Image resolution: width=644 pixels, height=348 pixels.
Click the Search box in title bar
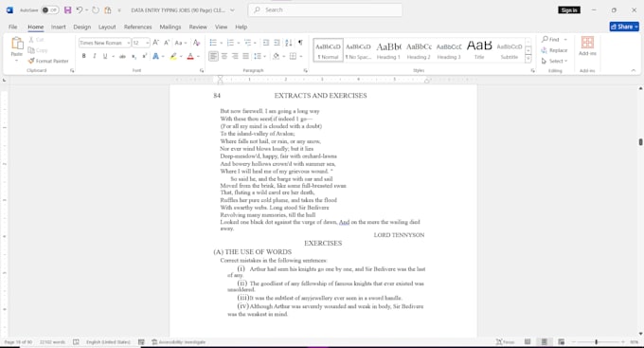click(325, 9)
